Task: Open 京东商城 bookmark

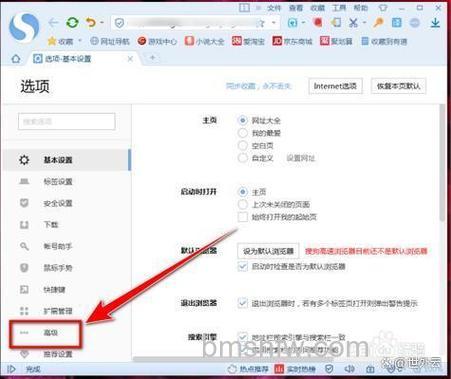Action: click(292, 41)
